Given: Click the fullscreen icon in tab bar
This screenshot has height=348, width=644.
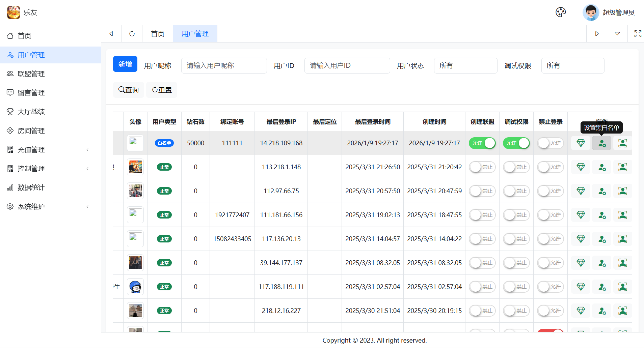Looking at the screenshot, I should pos(638,34).
